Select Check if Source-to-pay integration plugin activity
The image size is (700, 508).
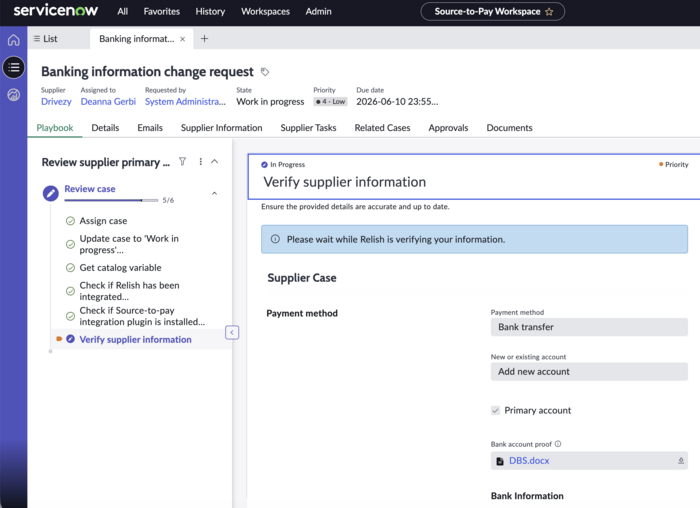(142, 316)
